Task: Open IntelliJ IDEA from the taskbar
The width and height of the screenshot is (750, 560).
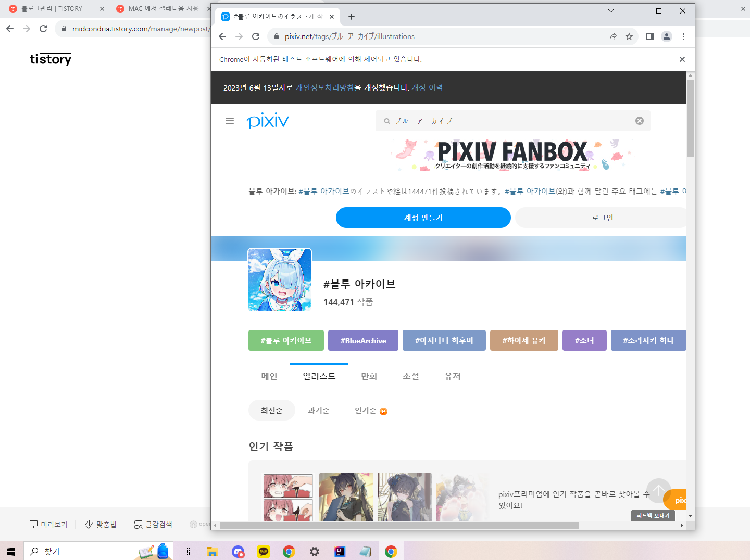Action: [x=340, y=551]
